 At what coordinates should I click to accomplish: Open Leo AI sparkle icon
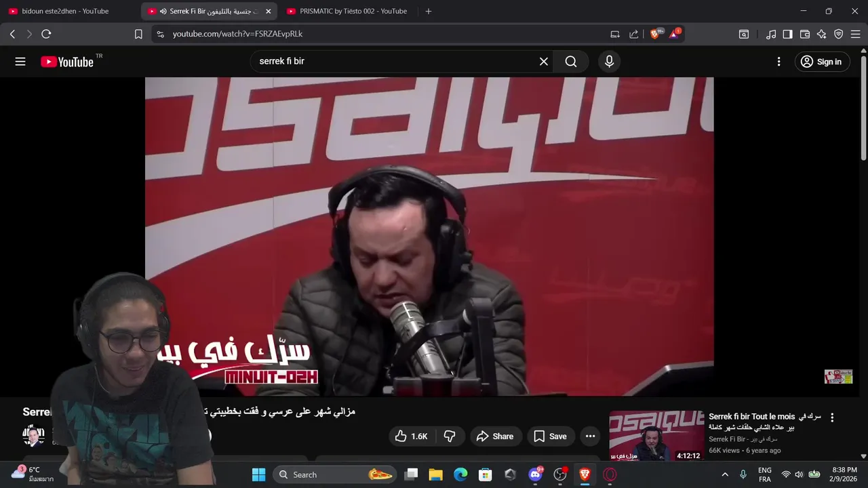tap(822, 34)
